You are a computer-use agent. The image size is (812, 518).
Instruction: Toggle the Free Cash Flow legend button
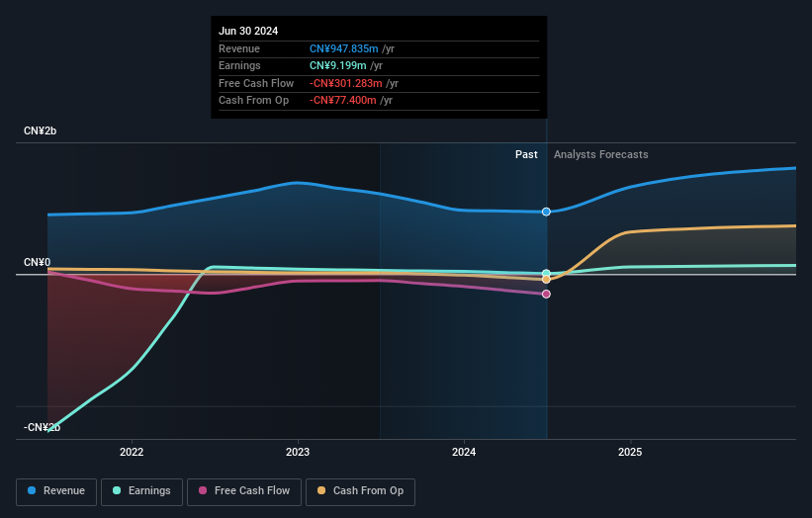(x=244, y=491)
